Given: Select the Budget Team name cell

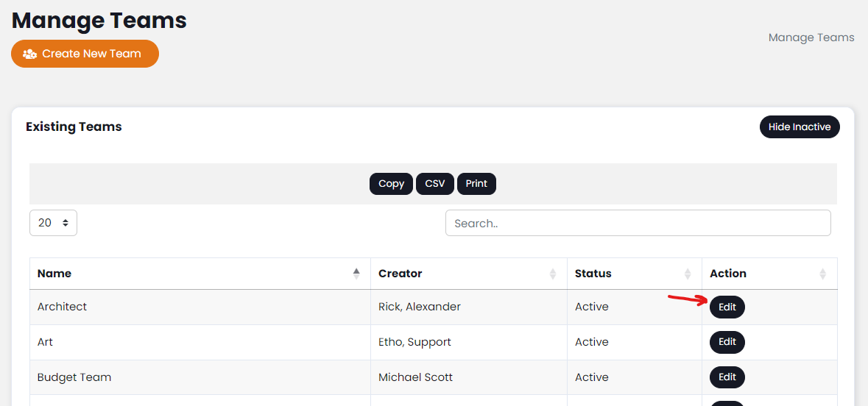Looking at the screenshot, I should tap(200, 377).
